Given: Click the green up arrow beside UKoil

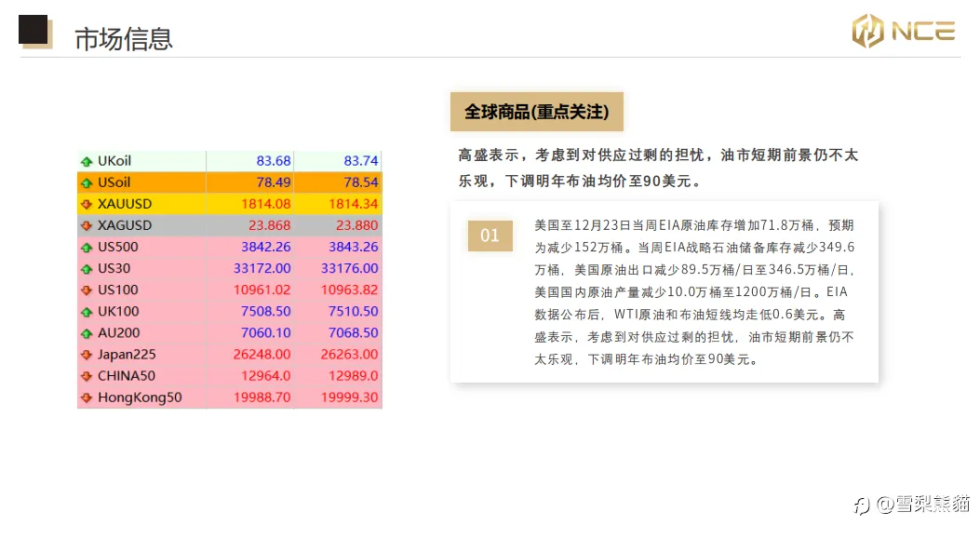Looking at the screenshot, I should point(87,161).
